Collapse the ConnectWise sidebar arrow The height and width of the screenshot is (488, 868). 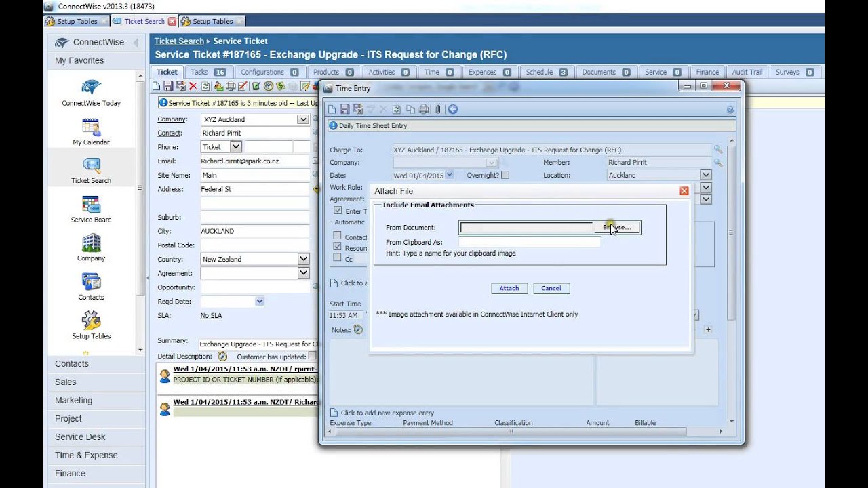point(135,42)
